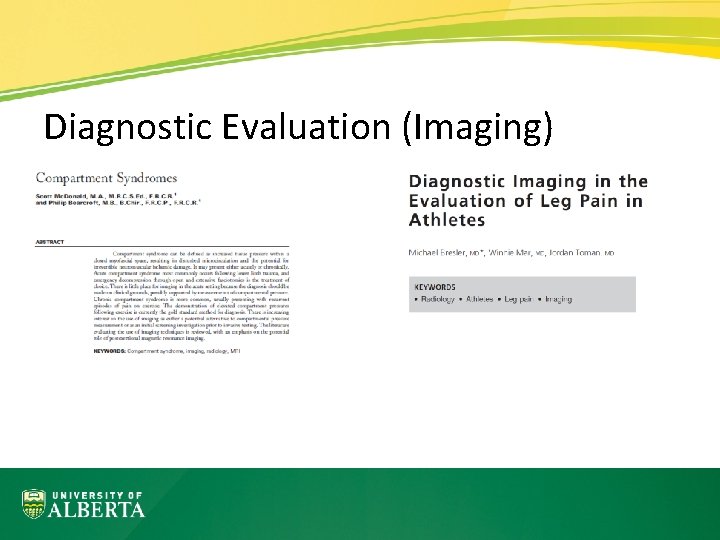Viewport: 720px width, 540px height.
Task: Click the left article's 'KEYWORDS: Compartment syndrome' line
Action: click(167, 351)
